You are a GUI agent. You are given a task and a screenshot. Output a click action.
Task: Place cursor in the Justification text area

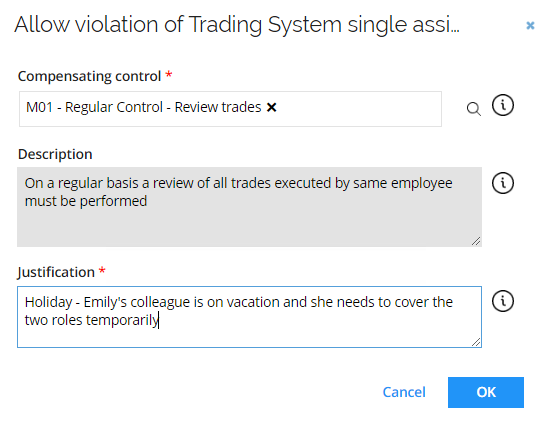pos(249,317)
